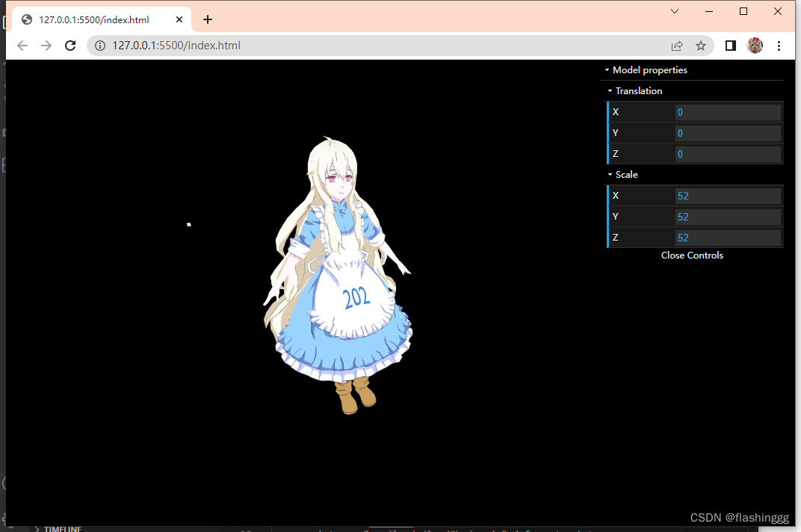Toggle the browser side panel icon
The height and width of the screenshot is (532, 801).
coord(731,46)
